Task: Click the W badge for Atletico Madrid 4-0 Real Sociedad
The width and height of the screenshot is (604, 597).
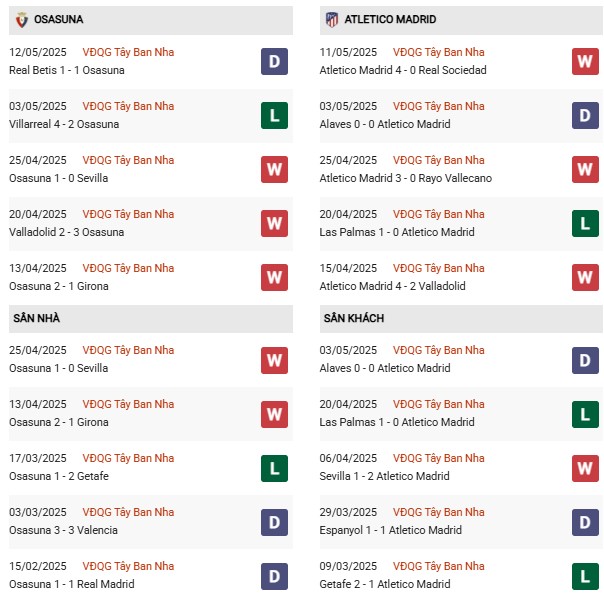Action: [585, 61]
